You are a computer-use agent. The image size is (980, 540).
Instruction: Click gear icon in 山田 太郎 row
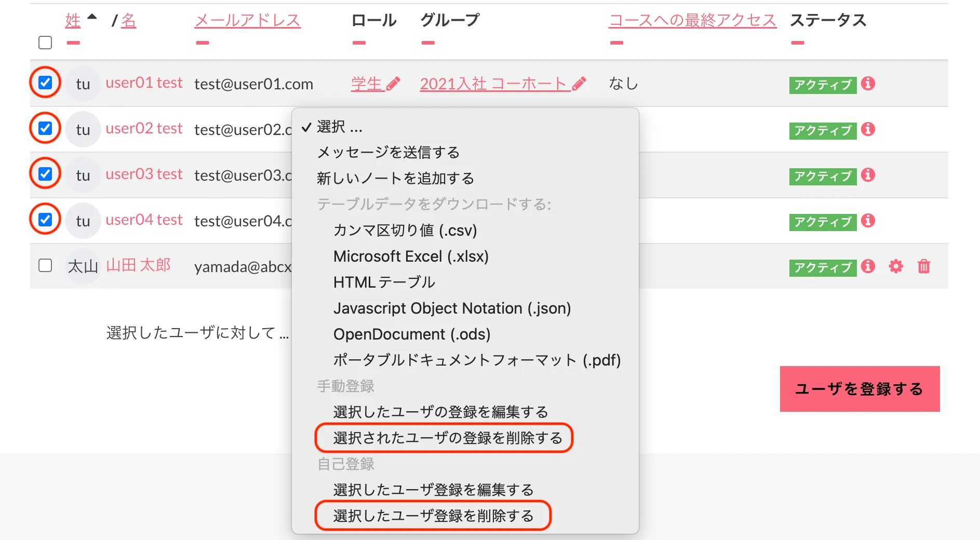point(896,266)
